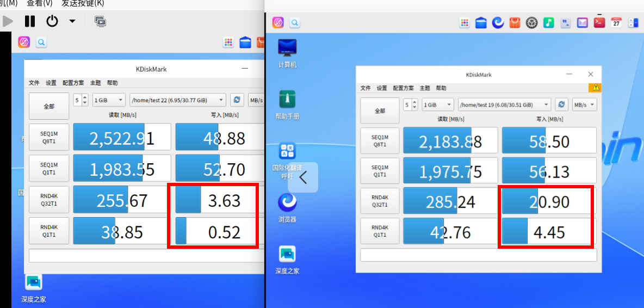644x308 pixels.
Task: Open the 帮助手册 desktop icon
Action: pyautogui.click(x=287, y=104)
